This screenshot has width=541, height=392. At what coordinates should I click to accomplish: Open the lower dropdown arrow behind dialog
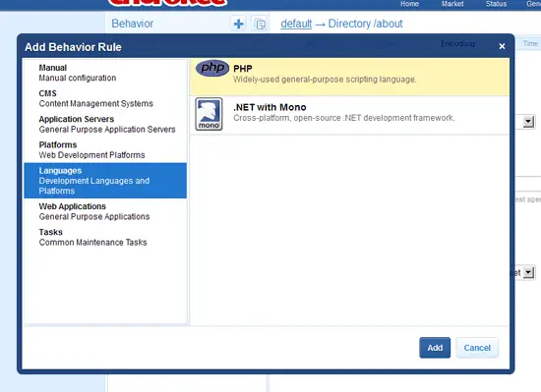coord(528,273)
